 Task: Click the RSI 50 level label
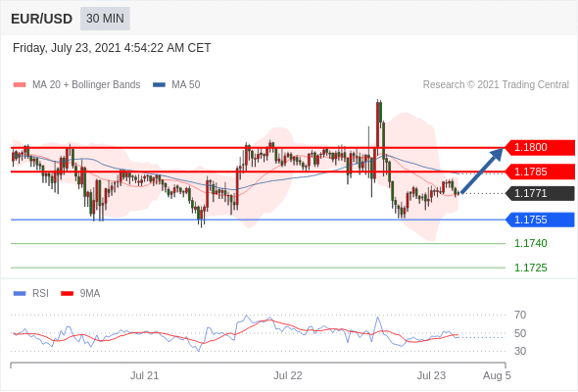(520, 333)
